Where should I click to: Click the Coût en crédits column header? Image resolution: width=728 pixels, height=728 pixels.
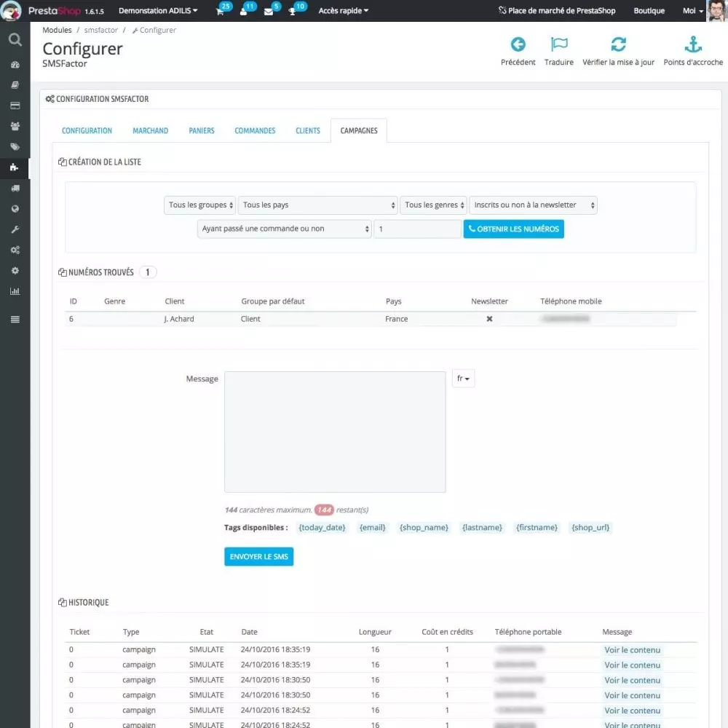tap(447, 632)
